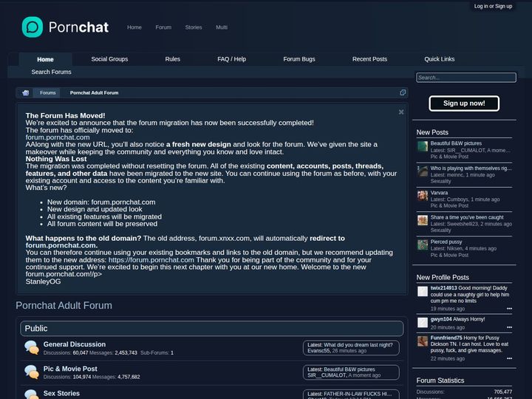Click the top header Home link
Screen dimensions: 532x399
tap(134, 27)
